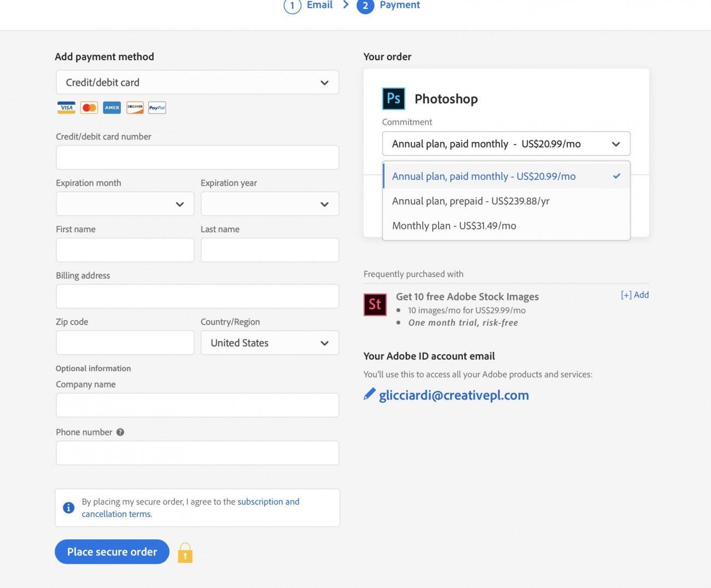Open the Expiration month dropdown
The height and width of the screenshot is (588, 711).
click(125, 204)
